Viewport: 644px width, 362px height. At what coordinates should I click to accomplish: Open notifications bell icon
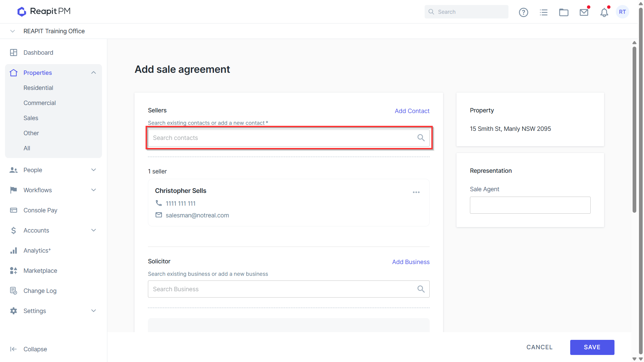point(604,12)
